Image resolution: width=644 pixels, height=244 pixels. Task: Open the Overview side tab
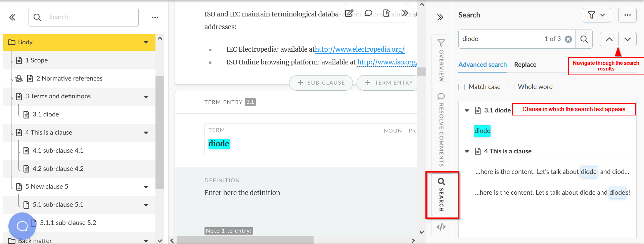coord(441,60)
